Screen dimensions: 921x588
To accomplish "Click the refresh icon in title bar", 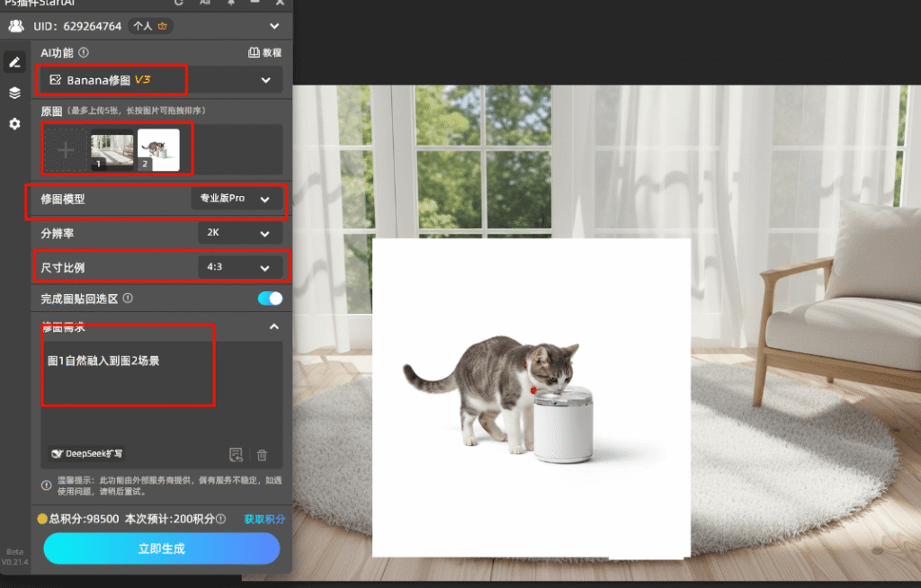I will click(178, 3).
